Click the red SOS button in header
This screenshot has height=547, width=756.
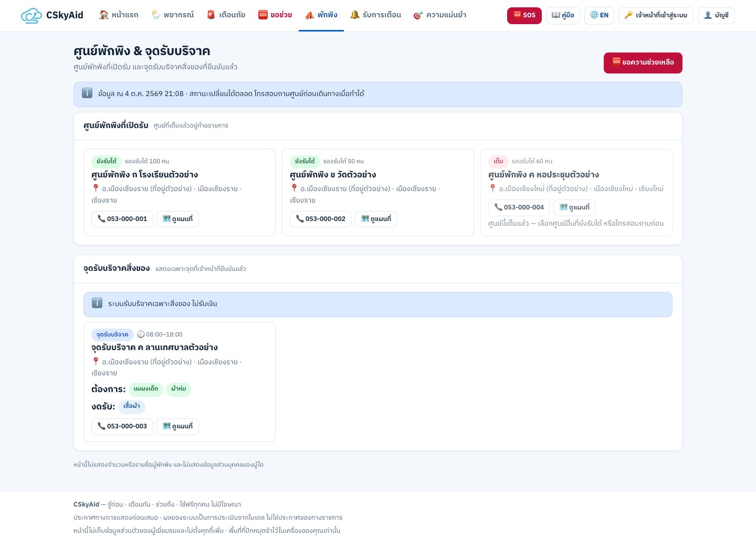click(x=524, y=15)
